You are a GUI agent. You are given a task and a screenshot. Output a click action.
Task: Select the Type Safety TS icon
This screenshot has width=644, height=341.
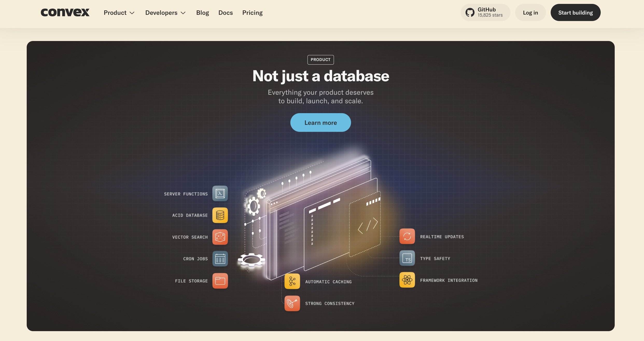click(x=407, y=258)
